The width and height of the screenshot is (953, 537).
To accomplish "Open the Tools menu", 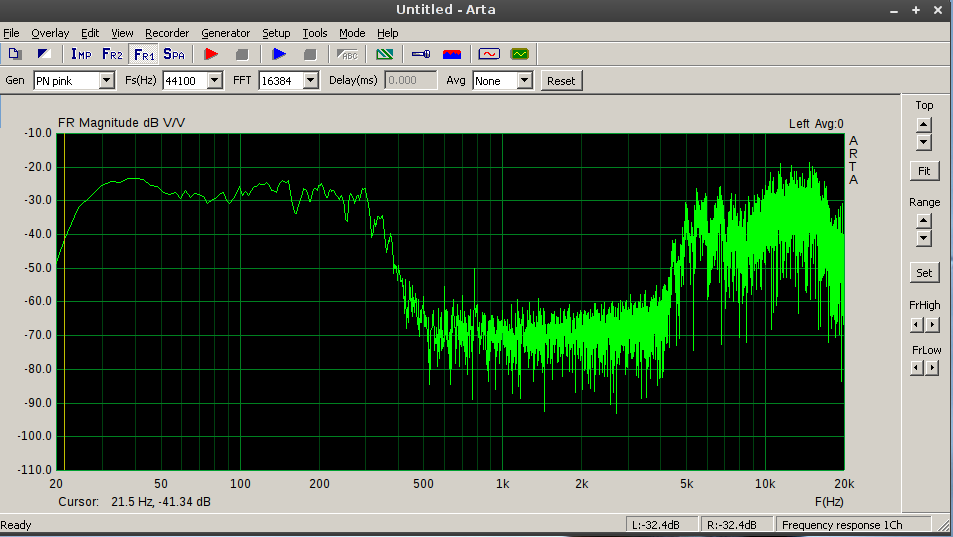I will (x=315, y=33).
